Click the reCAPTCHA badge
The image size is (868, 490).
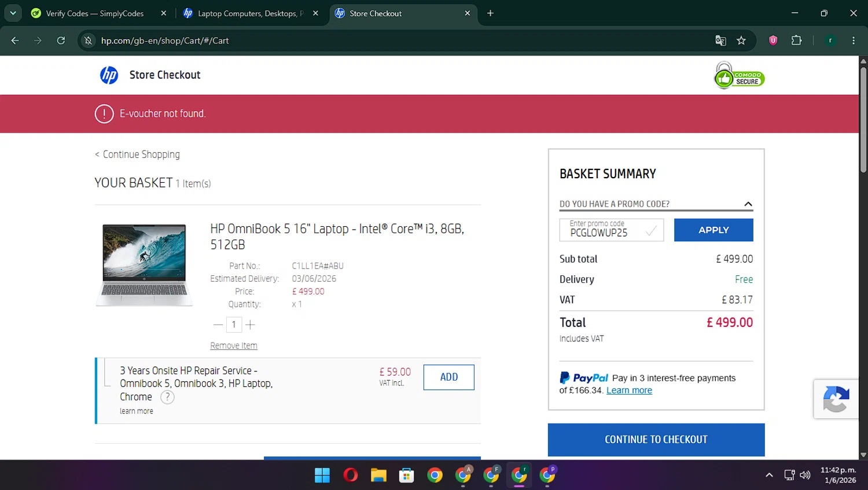(x=836, y=399)
